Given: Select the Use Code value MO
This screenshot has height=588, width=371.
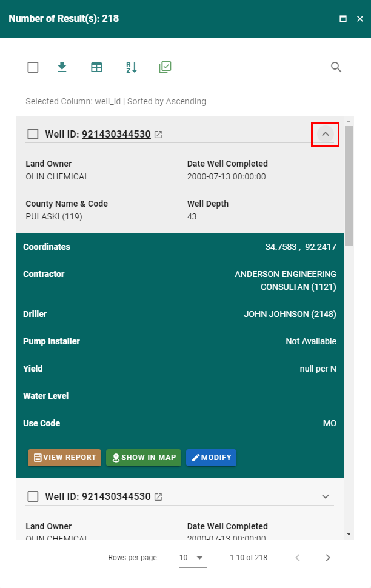Looking at the screenshot, I should (x=330, y=423).
